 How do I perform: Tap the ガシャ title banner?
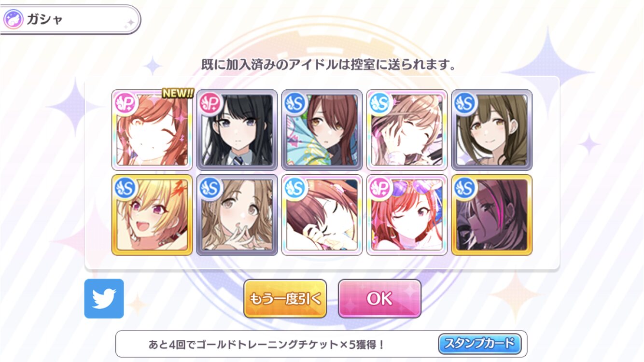click(70, 20)
